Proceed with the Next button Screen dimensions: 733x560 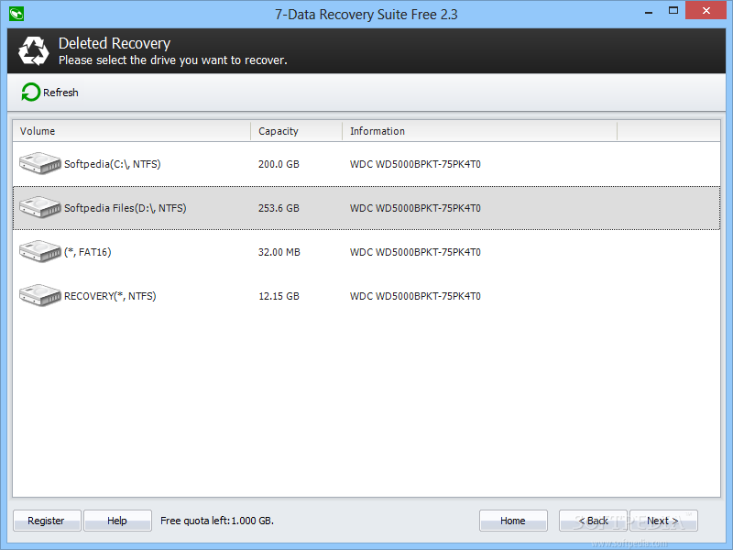click(x=663, y=521)
